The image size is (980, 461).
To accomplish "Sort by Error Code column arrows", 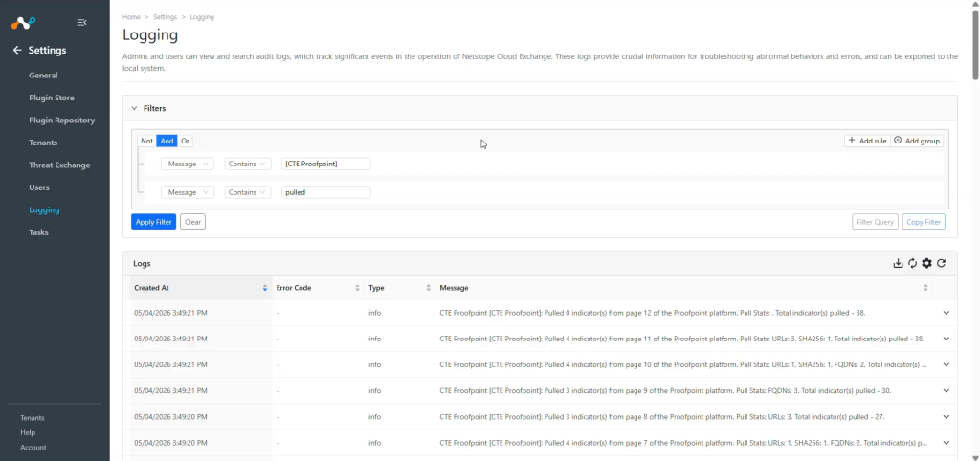I will click(358, 288).
